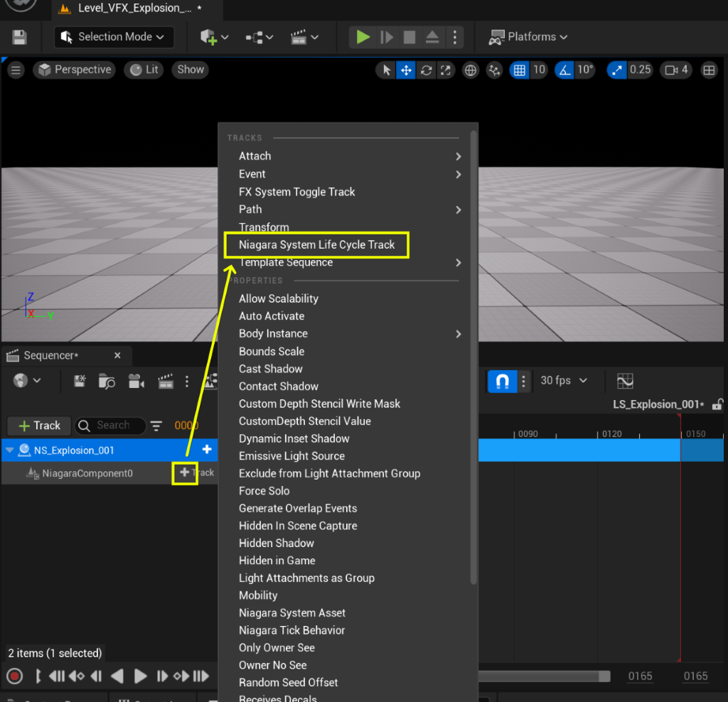Toggle world/local coordinate system globe
Screen dimensions: 728x702
pyautogui.click(x=471, y=70)
